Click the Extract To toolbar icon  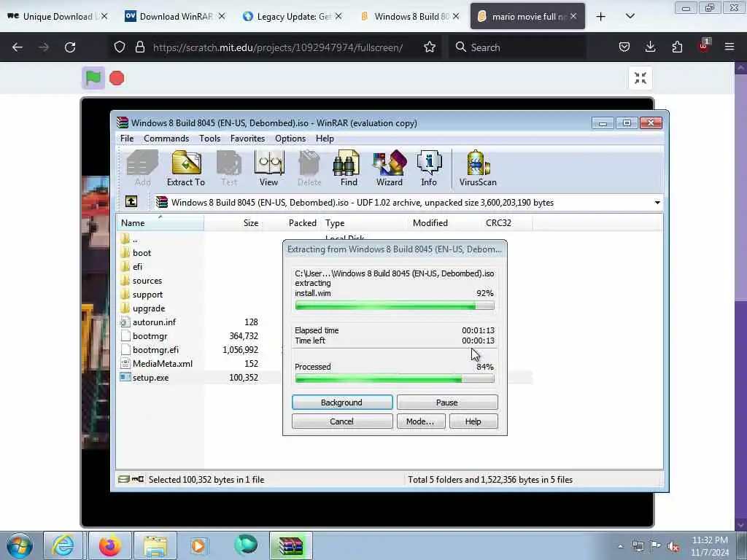pyautogui.click(x=186, y=168)
